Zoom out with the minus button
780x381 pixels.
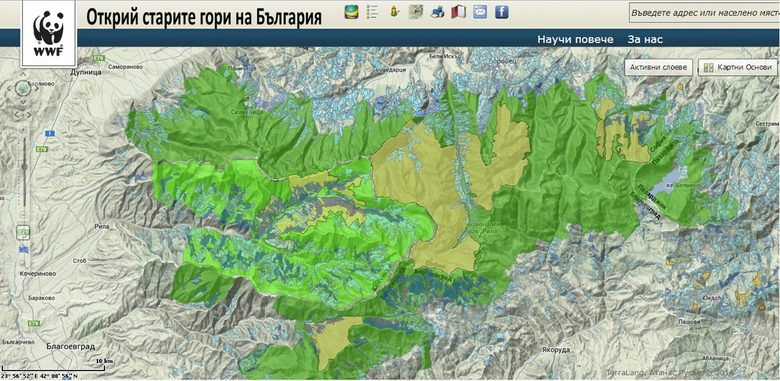(23, 214)
